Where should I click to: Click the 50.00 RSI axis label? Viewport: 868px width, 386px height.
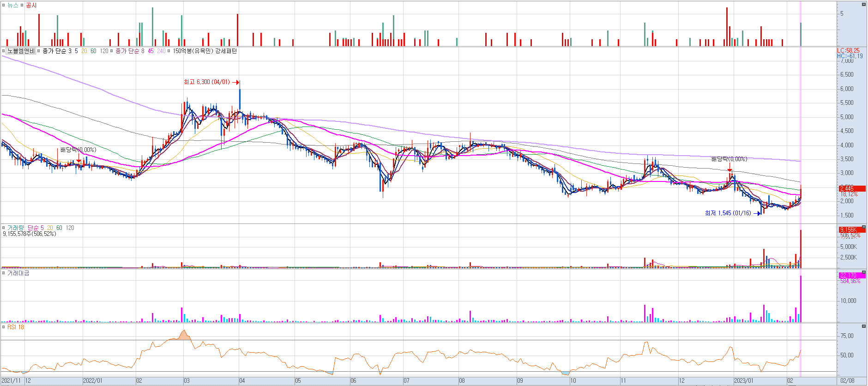coord(847,355)
